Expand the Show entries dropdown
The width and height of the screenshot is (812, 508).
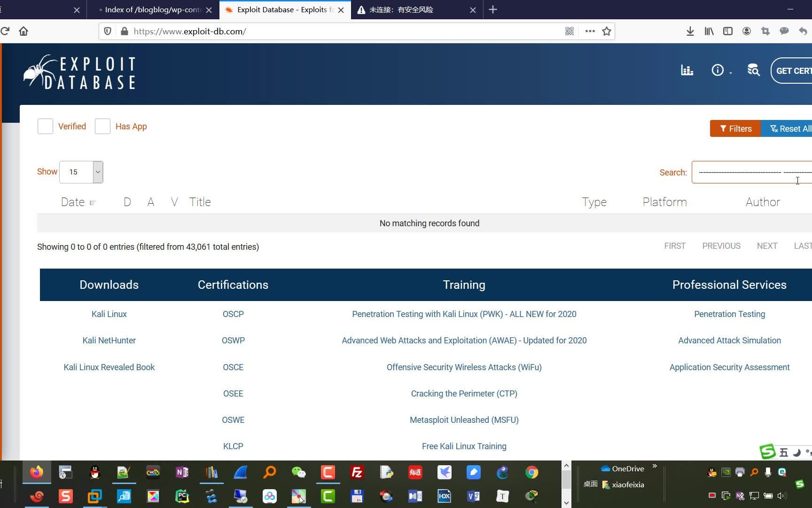81,172
